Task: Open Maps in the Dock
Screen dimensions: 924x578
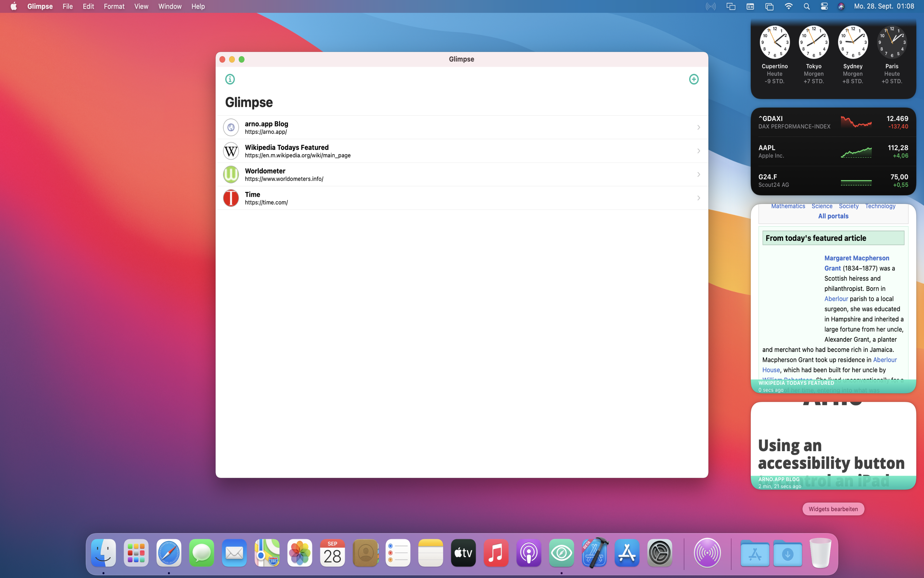Action: (x=267, y=553)
